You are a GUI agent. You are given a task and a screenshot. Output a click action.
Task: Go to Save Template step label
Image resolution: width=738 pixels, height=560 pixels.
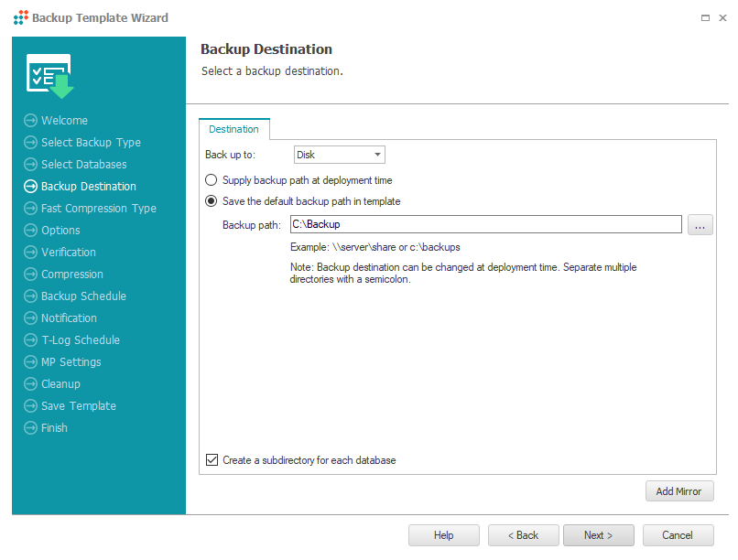(x=79, y=405)
